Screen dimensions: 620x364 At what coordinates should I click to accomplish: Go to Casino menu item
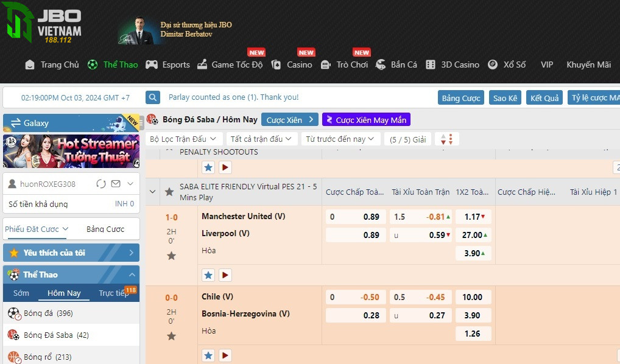click(292, 65)
